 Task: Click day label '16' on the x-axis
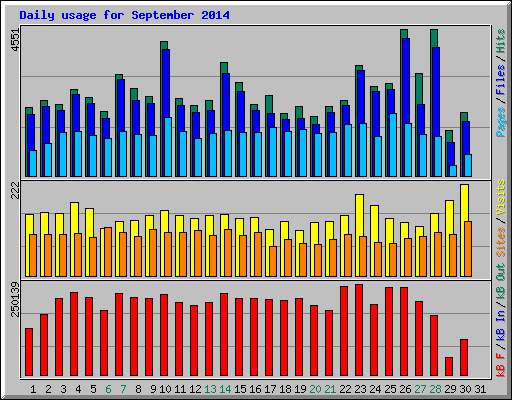point(255,389)
